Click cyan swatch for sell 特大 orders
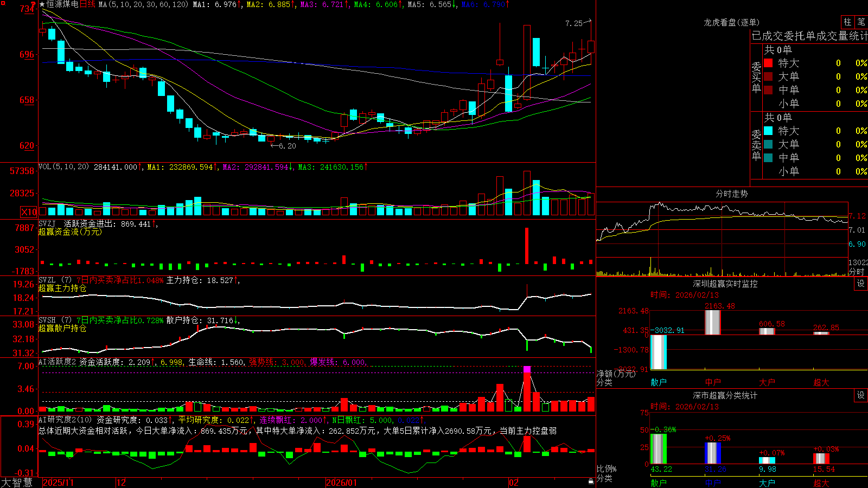The image size is (868, 488). pyautogui.click(x=768, y=131)
